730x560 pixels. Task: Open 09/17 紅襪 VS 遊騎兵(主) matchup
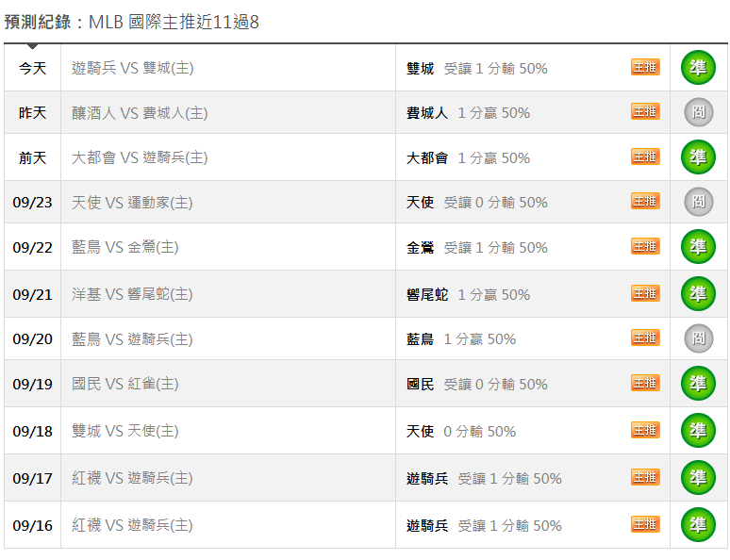(x=132, y=478)
